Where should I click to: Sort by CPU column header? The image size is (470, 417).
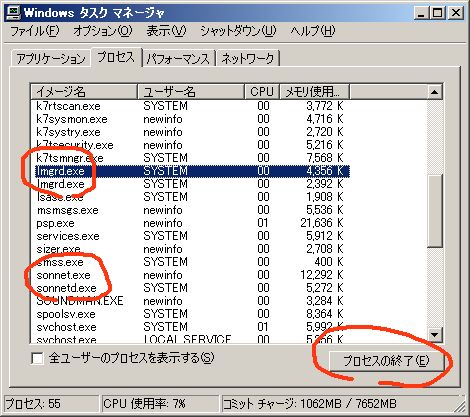pos(262,92)
